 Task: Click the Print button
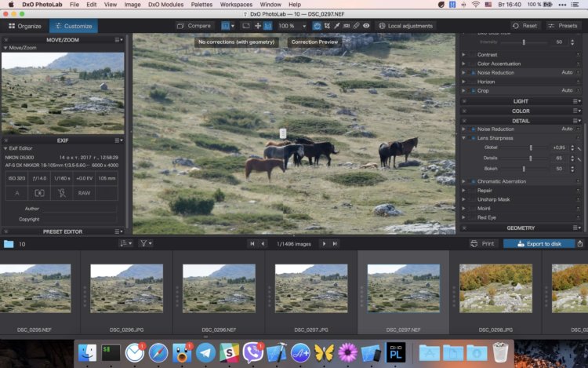(483, 244)
